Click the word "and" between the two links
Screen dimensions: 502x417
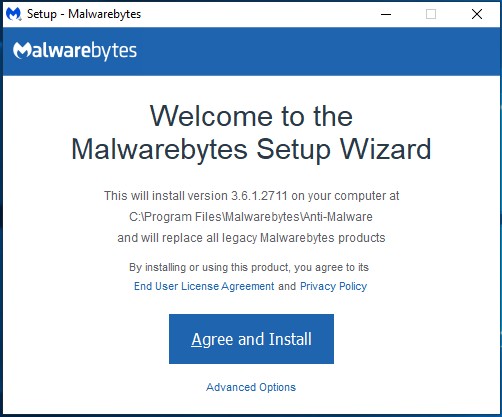[x=287, y=286]
